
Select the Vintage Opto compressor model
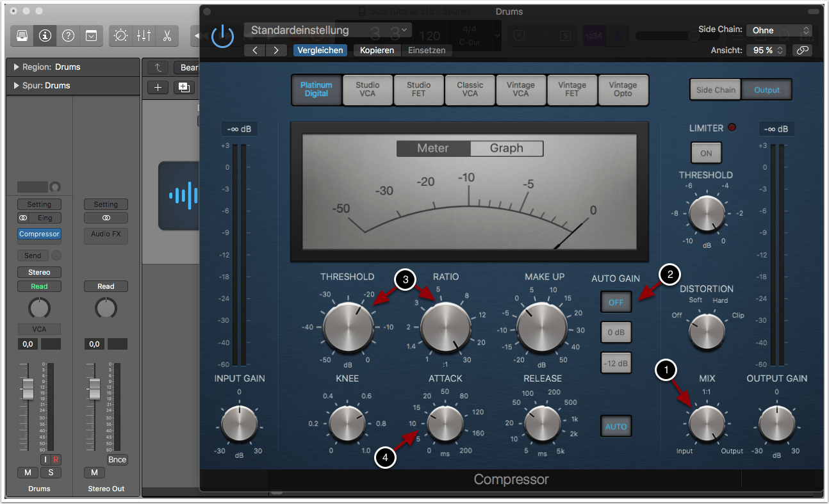click(x=623, y=90)
